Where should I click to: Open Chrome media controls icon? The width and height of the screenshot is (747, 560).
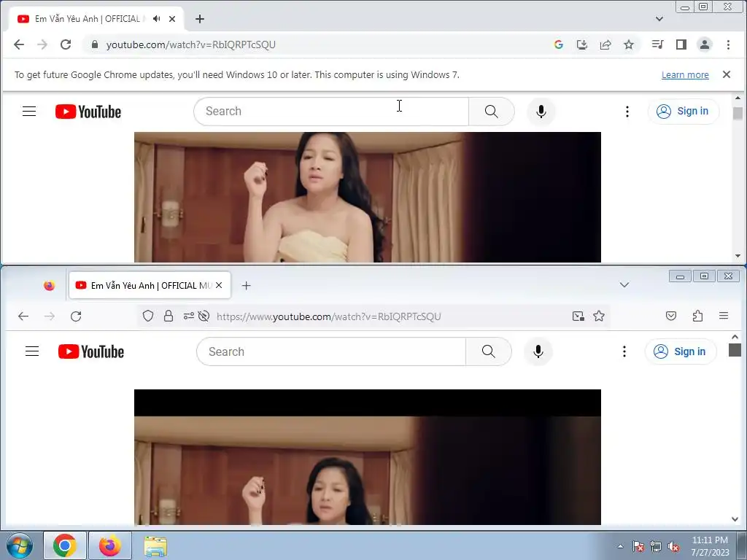tap(658, 44)
